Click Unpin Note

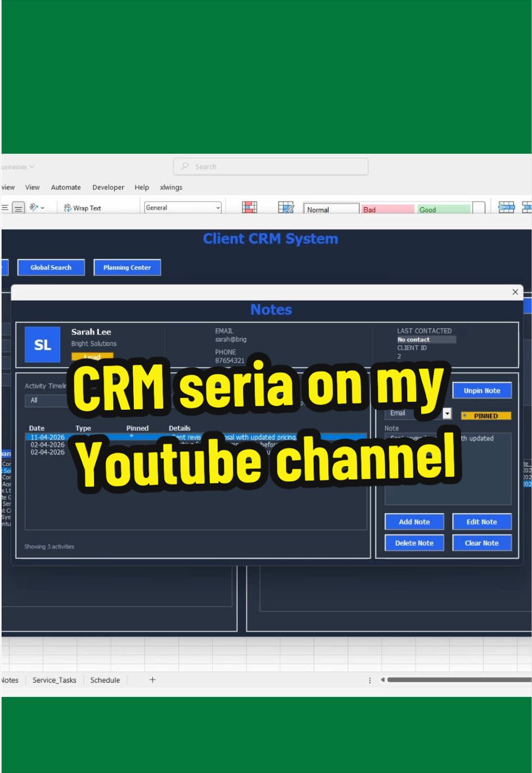tap(482, 390)
